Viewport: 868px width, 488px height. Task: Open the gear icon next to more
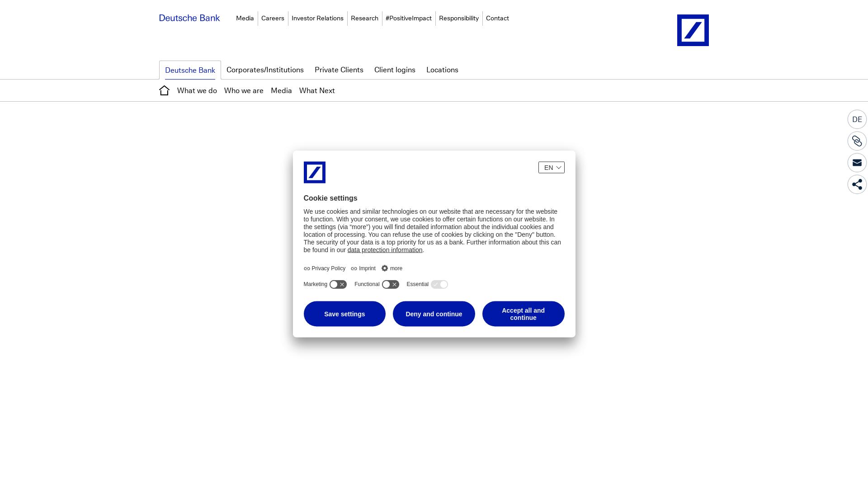pos(384,268)
